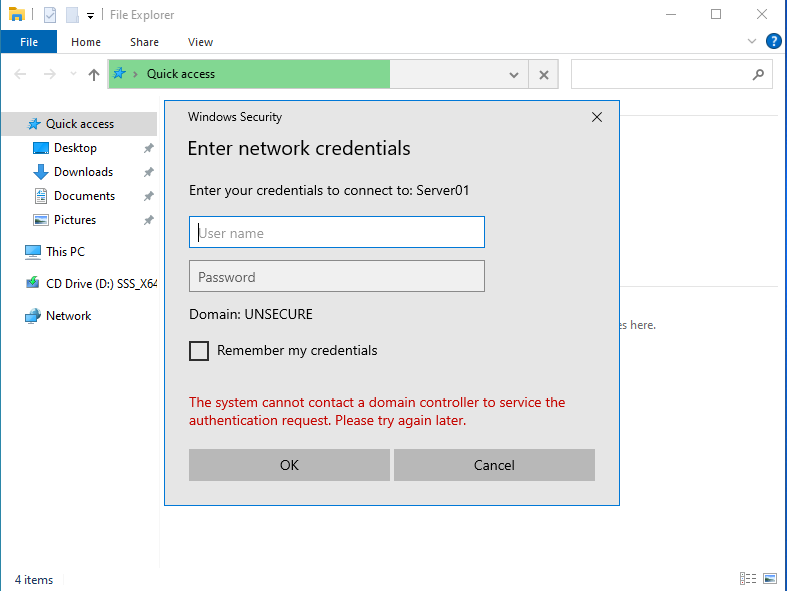Close the Windows Security dialog
Image resolution: width=787 pixels, height=591 pixels.
597,117
